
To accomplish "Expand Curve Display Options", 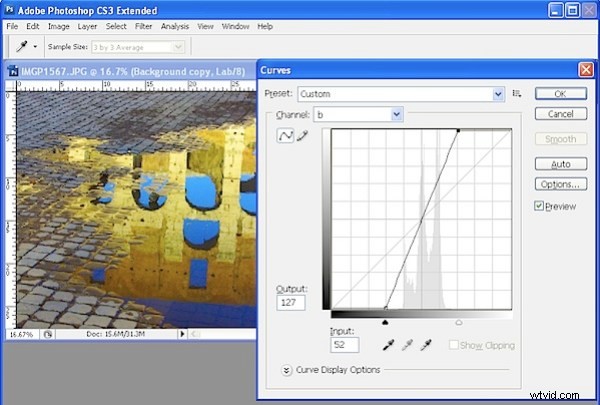I will 286,370.
